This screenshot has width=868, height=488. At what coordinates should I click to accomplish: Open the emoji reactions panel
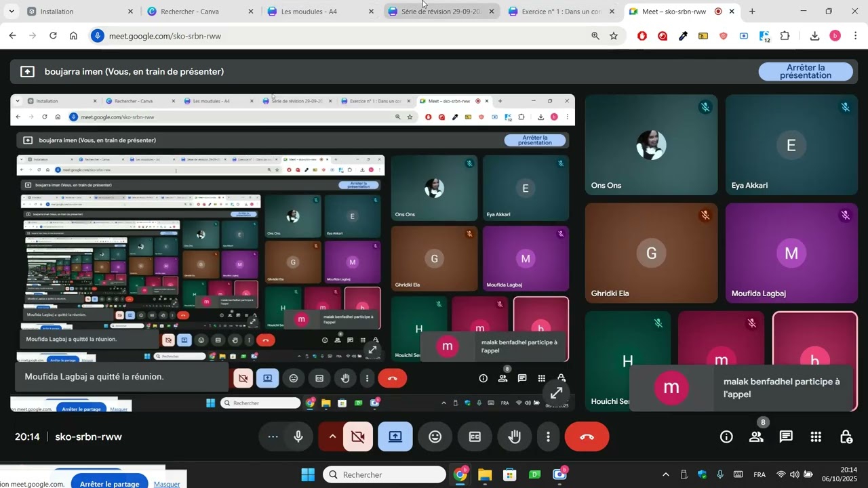435,437
